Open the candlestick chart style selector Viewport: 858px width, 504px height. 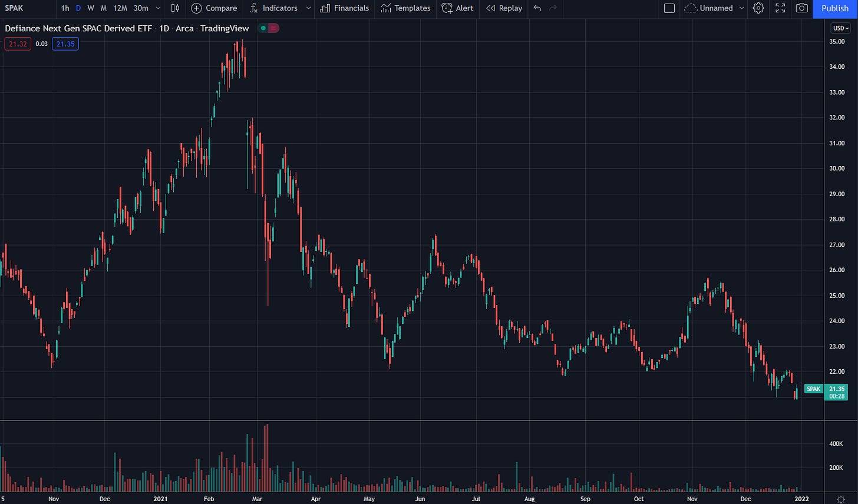click(175, 8)
